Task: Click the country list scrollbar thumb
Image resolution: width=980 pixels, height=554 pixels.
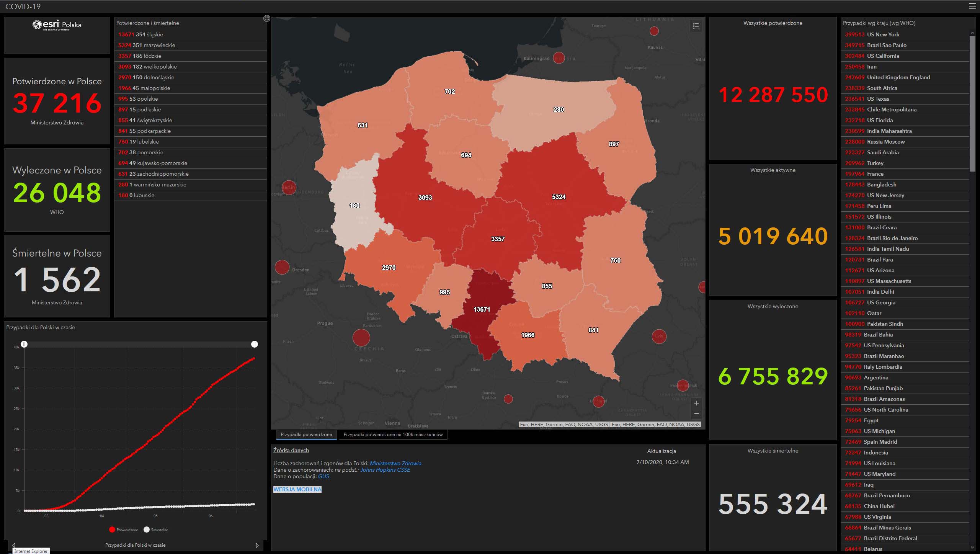Action: click(972, 103)
